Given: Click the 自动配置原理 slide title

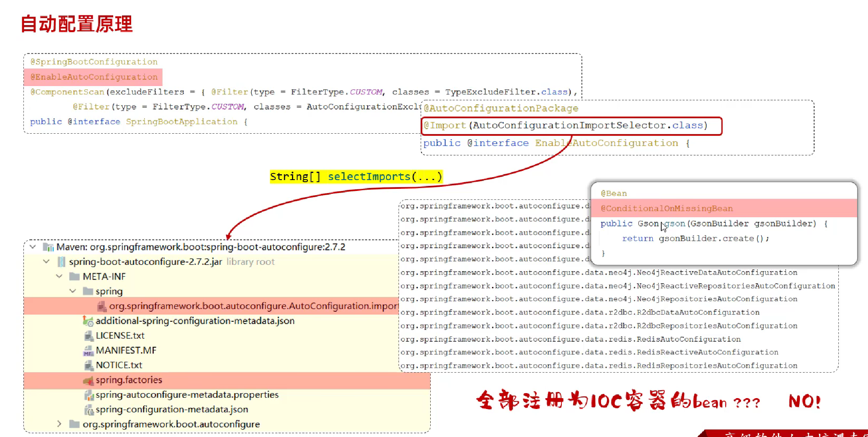Looking at the screenshot, I should 77,24.
